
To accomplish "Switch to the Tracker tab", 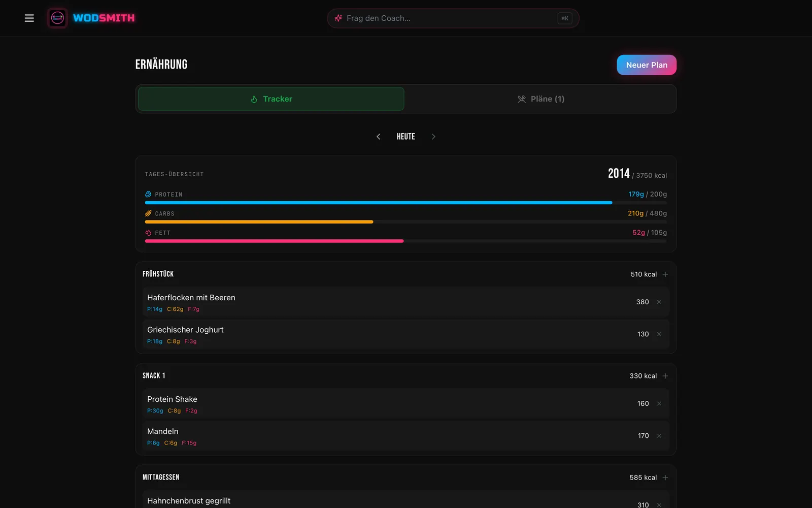I will [271, 99].
